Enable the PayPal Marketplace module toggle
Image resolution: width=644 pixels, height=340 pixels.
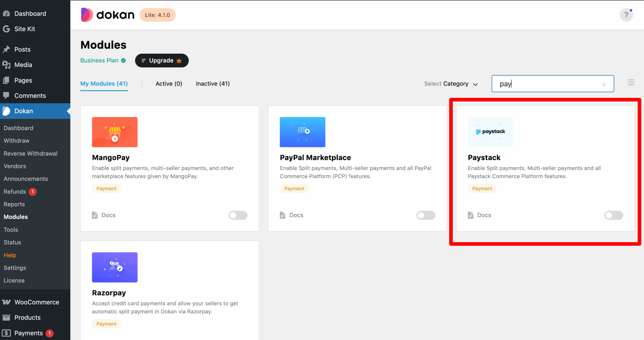click(426, 215)
